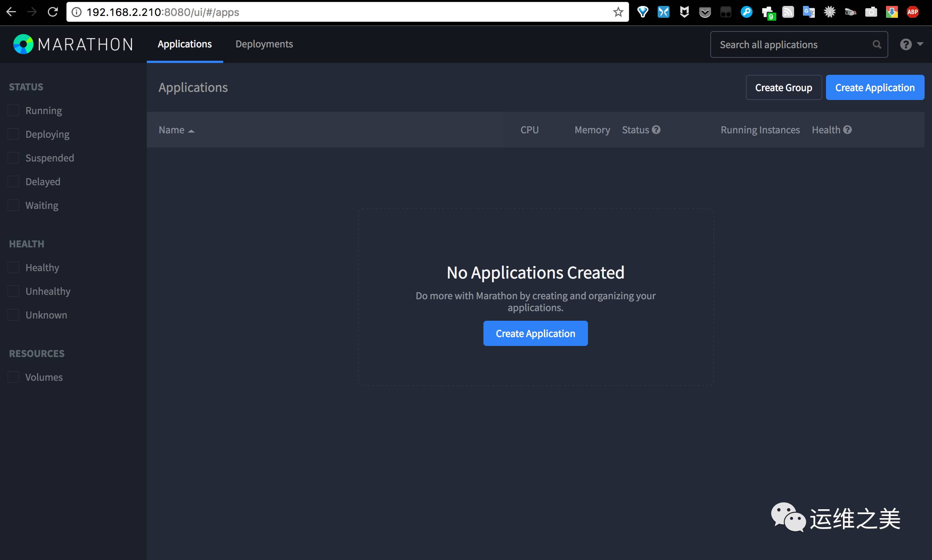Click the Create Group button
Image resolution: width=932 pixels, height=560 pixels.
tap(784, 86)
